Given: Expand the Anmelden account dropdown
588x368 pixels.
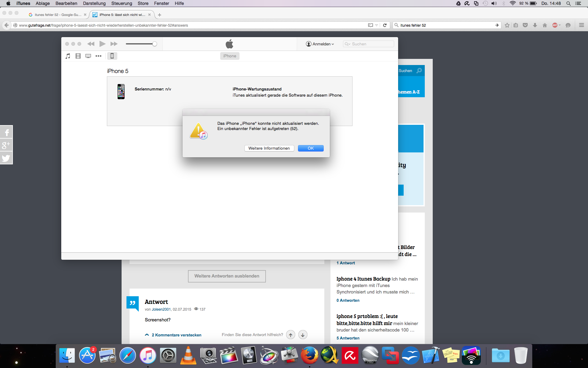Looking at the screenshot, I should (x=320, y=44).
